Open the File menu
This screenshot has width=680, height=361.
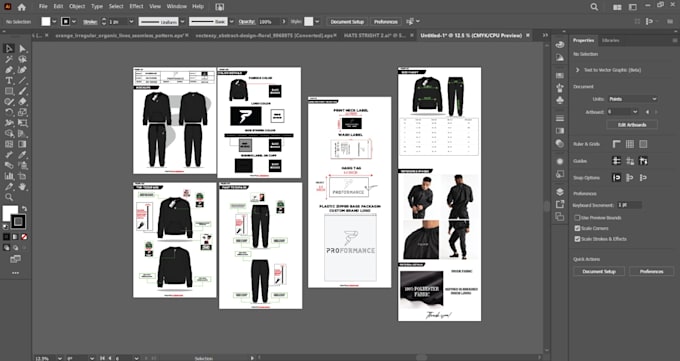[43, 7]
